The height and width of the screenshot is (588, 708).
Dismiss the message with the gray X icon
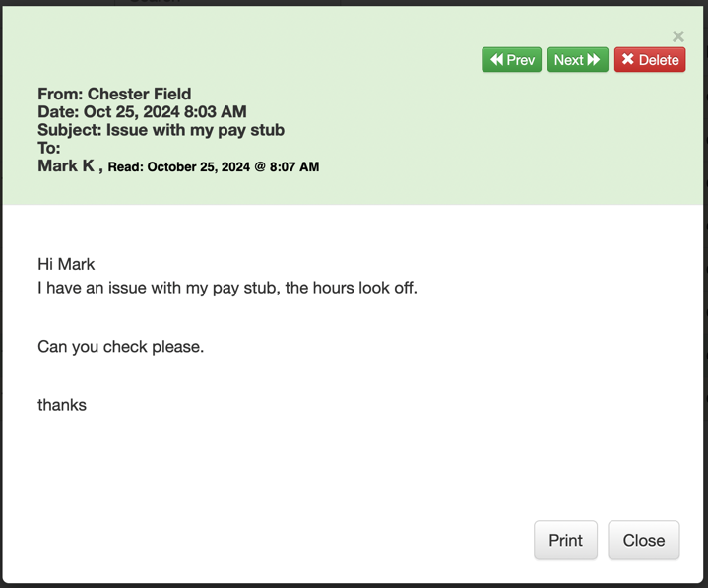[x=677, y=36]
